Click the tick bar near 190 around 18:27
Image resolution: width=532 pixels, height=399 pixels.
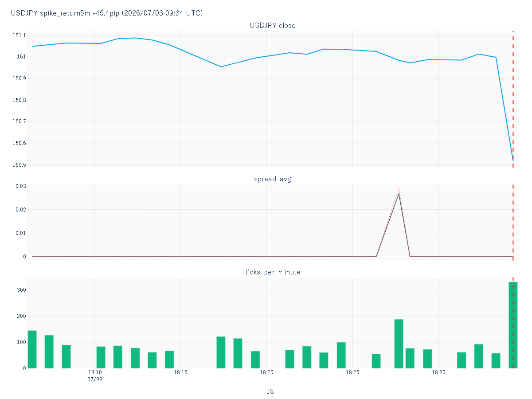coord(399,344)
